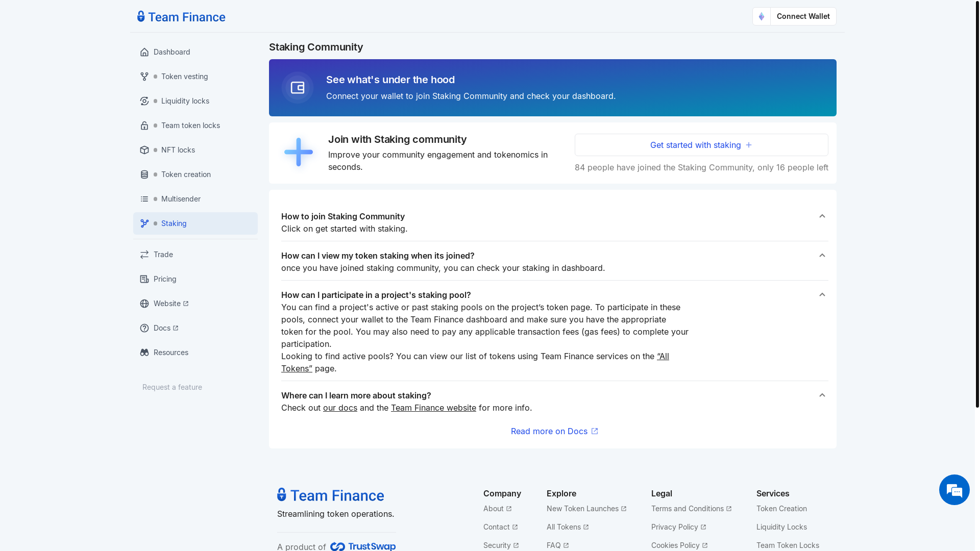Click the NFT locks cube icon
This screenshot has width=980, height=551.
point(144,150)
